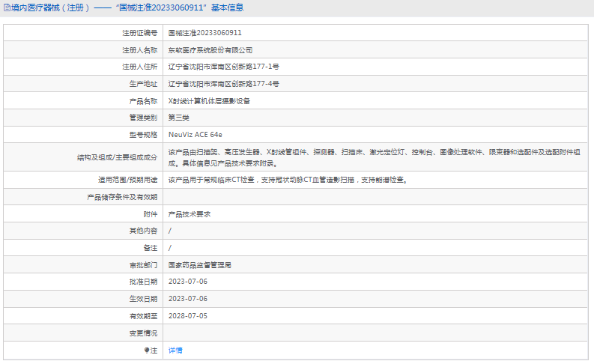Click the document icon beside the page title
594x364 pixels.
coord(7,7)
